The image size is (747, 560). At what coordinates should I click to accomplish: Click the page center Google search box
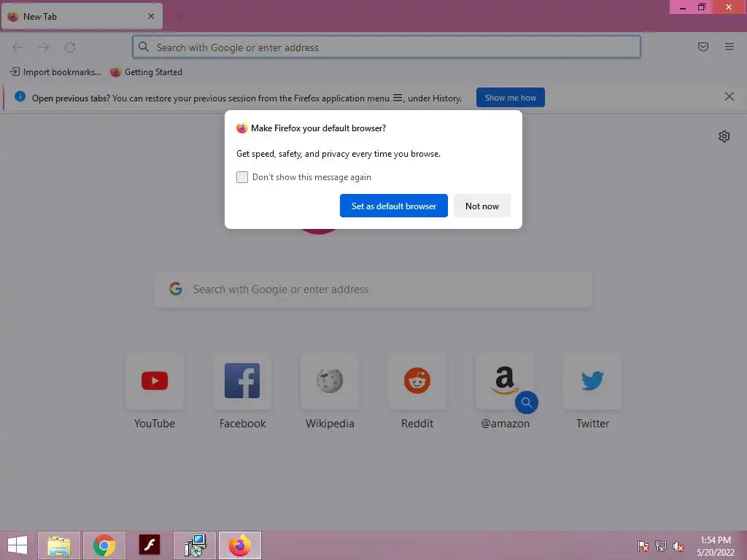point(373,289)
